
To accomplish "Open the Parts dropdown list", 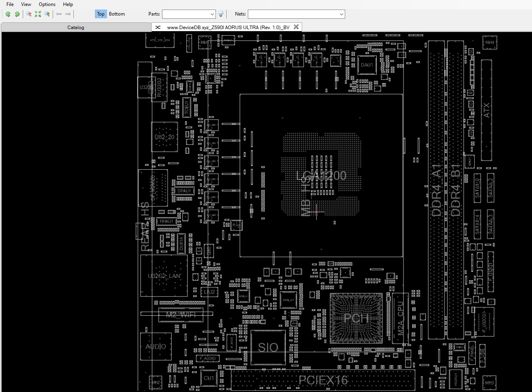I will (212, 14).
